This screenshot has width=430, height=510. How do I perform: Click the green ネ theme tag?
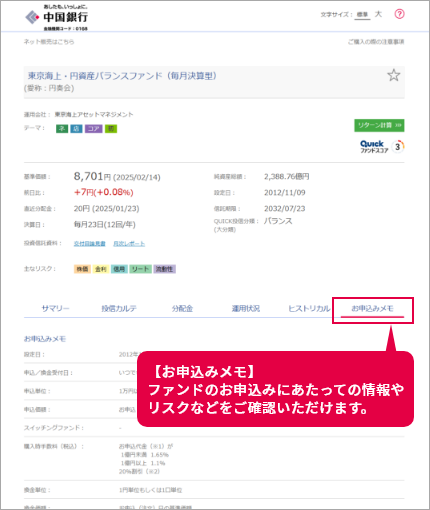click(x=62, y=129)
